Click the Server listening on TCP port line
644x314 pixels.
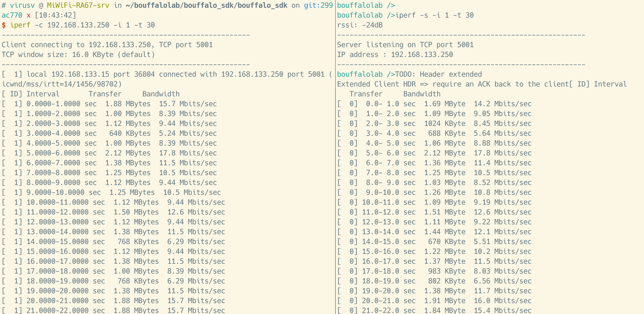coord(405,45)
